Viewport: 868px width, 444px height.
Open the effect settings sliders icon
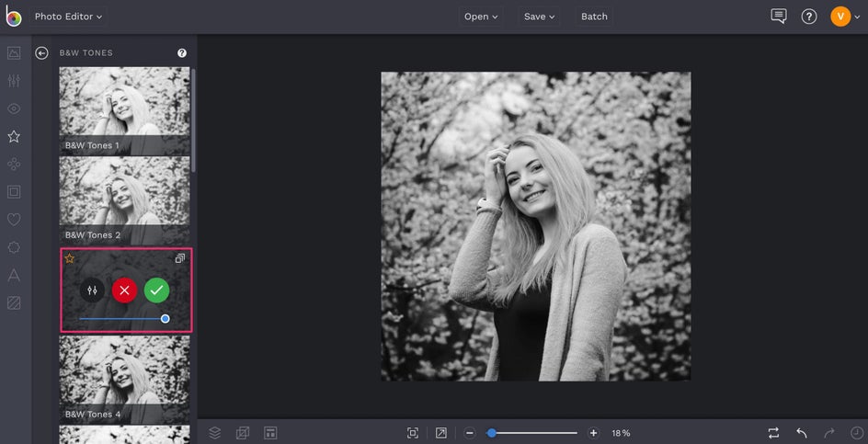[92, 290]
